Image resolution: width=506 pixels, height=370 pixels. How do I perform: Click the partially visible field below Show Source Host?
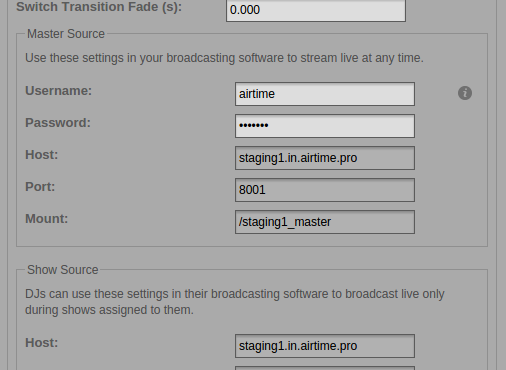[x=325, y=368]
